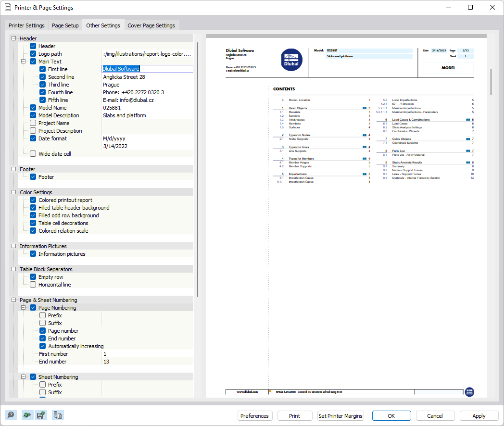Image resolution: width=504 pixels, height=426 pixels.
Task: Click the 'M/d/yyyy' date format value
Action: pos(114,138)
